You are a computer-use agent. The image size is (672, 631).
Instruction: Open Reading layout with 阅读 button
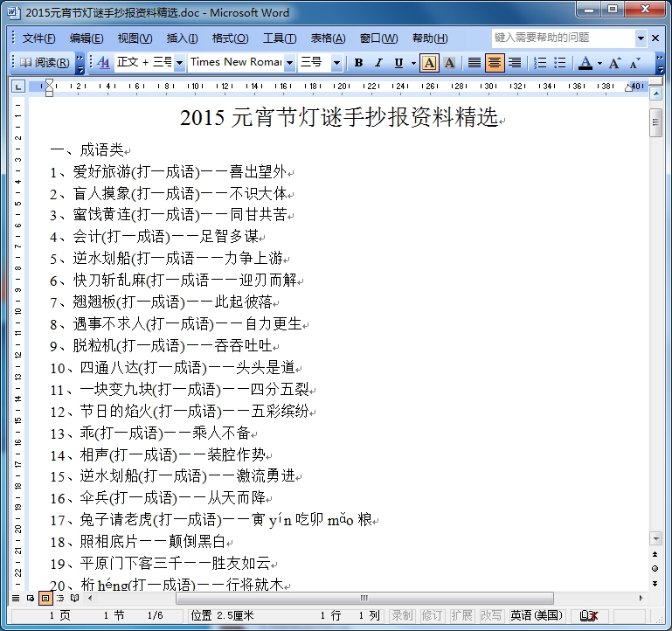click(x=45, y=63)
